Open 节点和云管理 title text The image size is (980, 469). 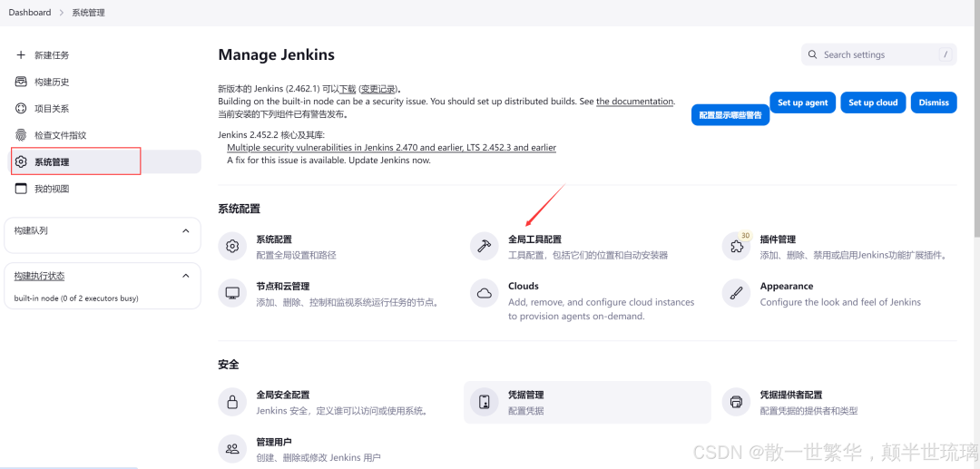click(282, 286)
